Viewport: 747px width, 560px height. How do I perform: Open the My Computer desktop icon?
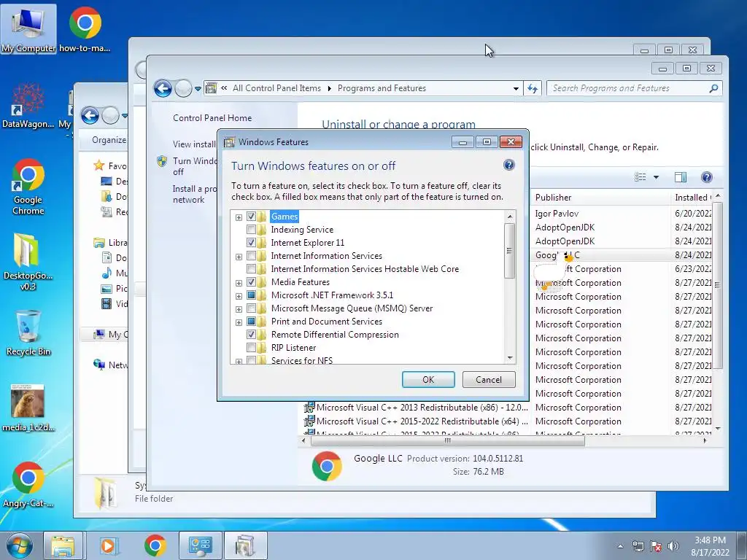(x=28, y=28)
